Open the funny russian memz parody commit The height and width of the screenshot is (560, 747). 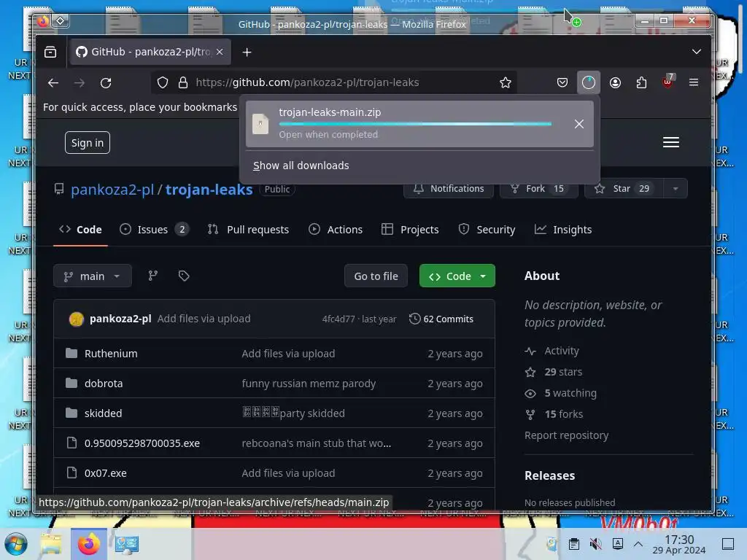[309, 384]
